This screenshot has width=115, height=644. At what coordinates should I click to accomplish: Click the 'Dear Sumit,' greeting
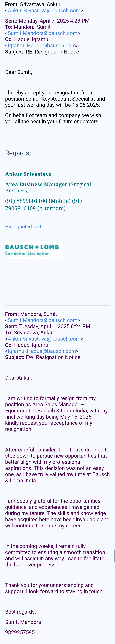click(19, 72)
